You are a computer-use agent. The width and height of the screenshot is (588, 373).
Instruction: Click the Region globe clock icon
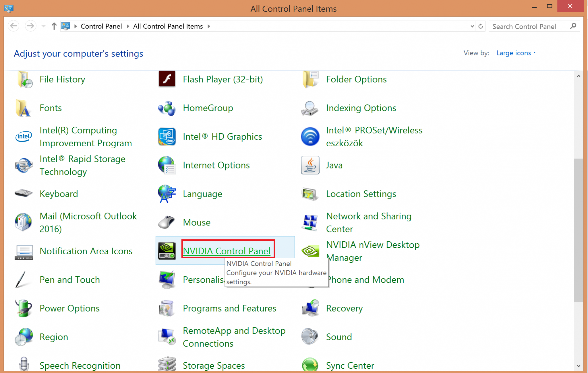(24, 337)
